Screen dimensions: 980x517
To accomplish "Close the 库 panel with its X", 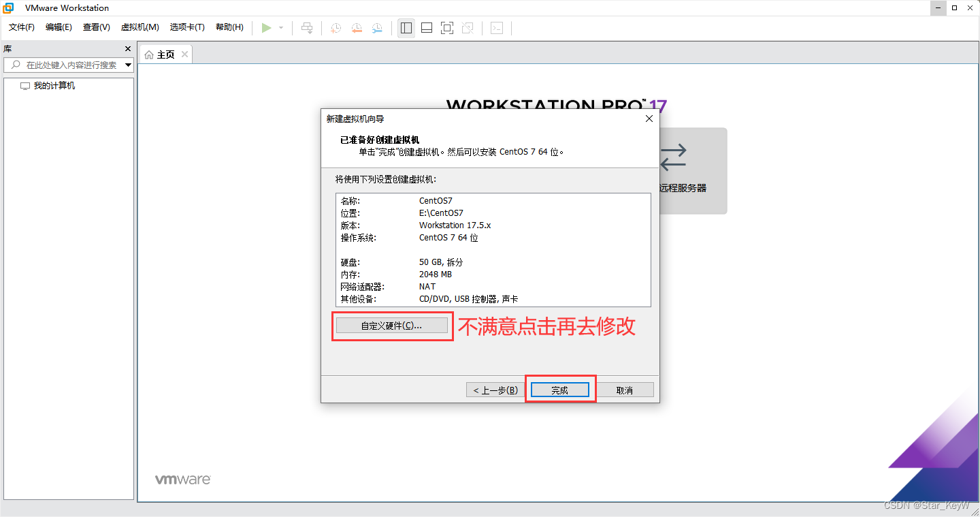I will 127,48.
